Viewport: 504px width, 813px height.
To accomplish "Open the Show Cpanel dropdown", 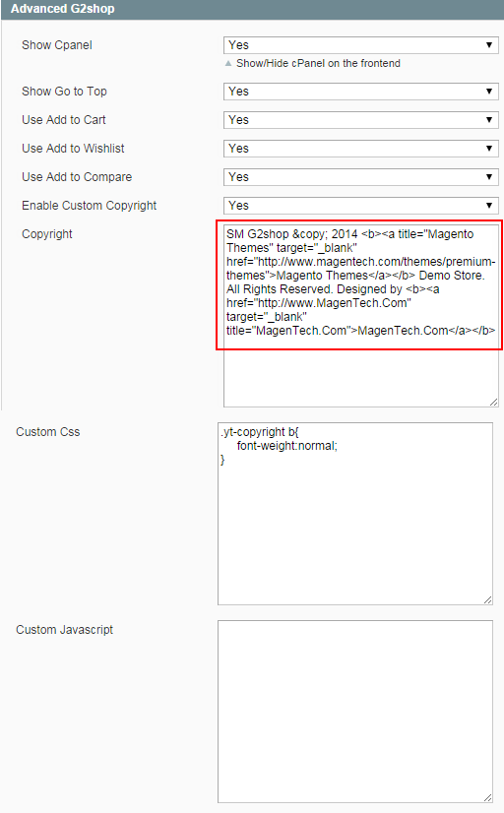I will (x=361, y=45).
